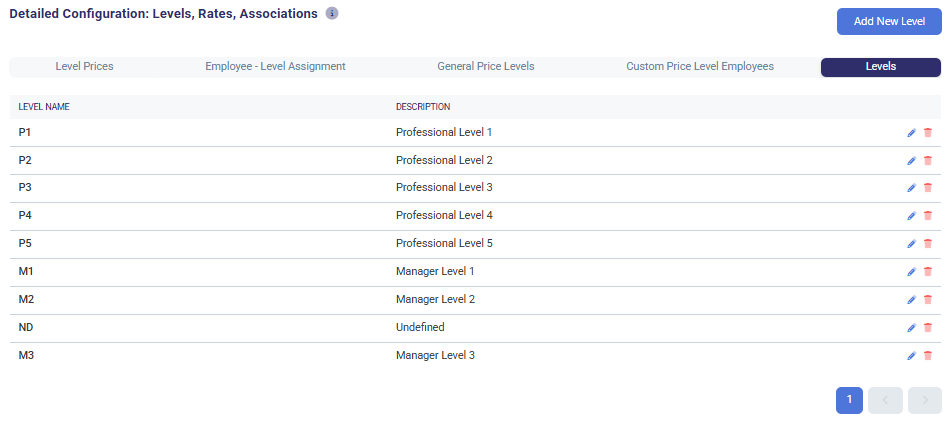Image resolution: width=951 pixels, height=423 pixels.
Task: Switch to the Level Prices tab
Action: (84, 67)
